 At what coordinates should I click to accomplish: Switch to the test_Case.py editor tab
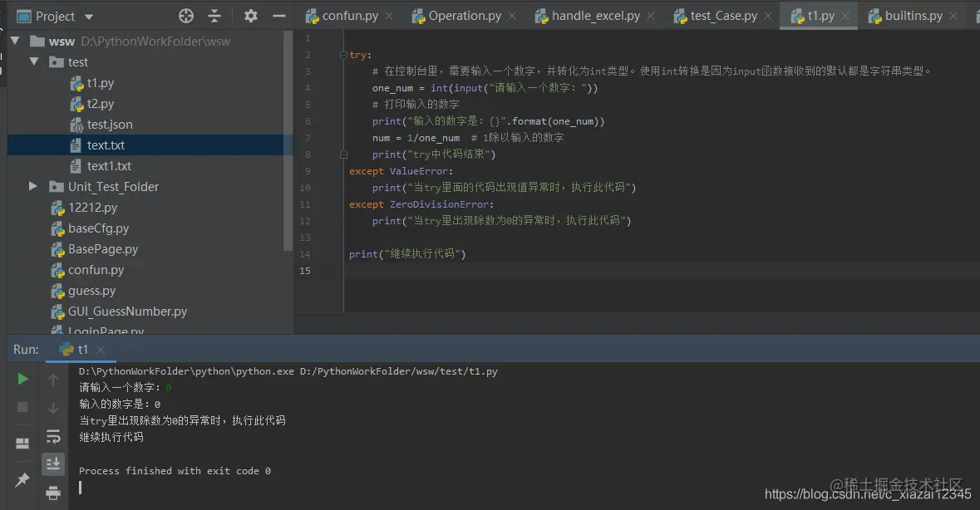pyautogui.click(x=724, y=17)
